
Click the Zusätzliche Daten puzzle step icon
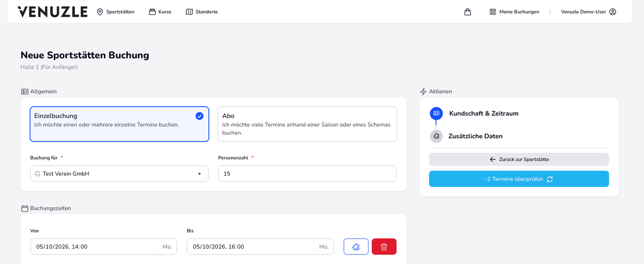[436, 136]
